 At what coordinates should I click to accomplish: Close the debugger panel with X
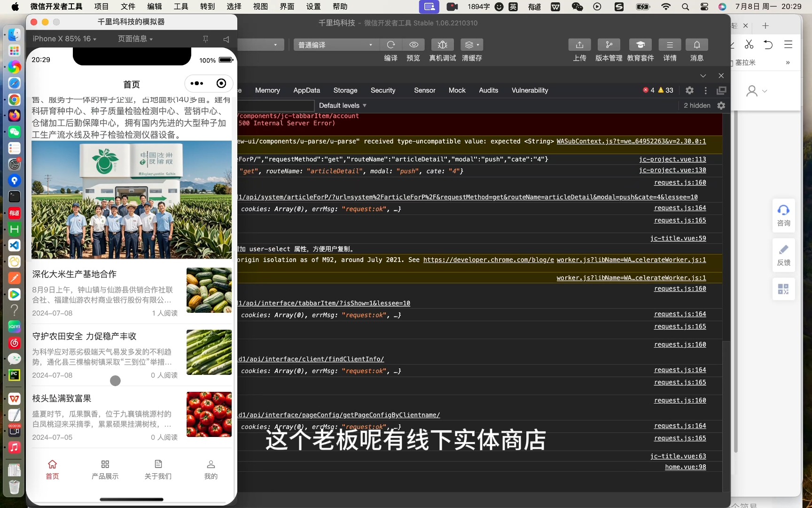pos(721,76)
